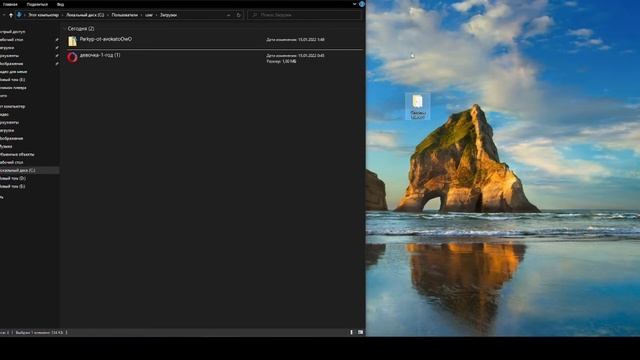Open Рабочий стол under Этот компьютер
Image resolution: width=640 pixels, height=360 pixels.
(x=11, y=162)
